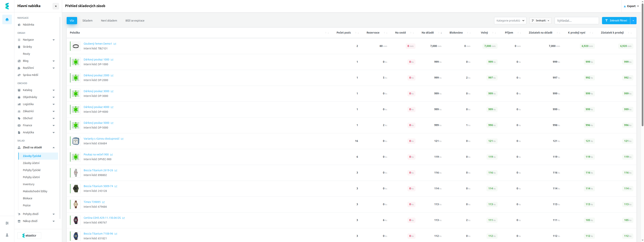
Task: Click the elasticr button at sidebar bottom
Action: tap(29, 236)
